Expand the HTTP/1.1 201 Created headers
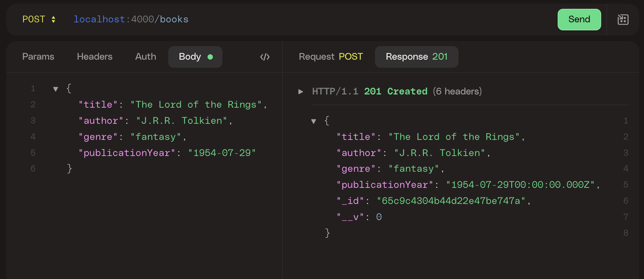Viewport: 644px width, 279px height. coord(301,92)
